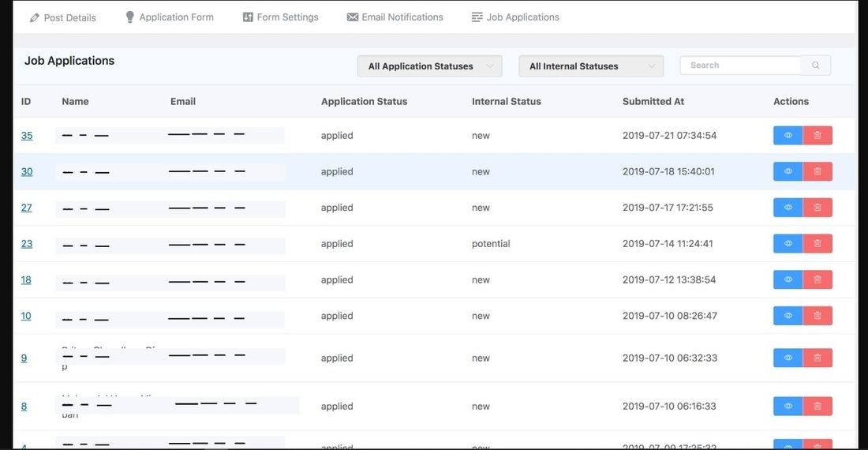Click the 'applied' status in row 35
Screen dimensions: 868x450
[x=337, y=136]
